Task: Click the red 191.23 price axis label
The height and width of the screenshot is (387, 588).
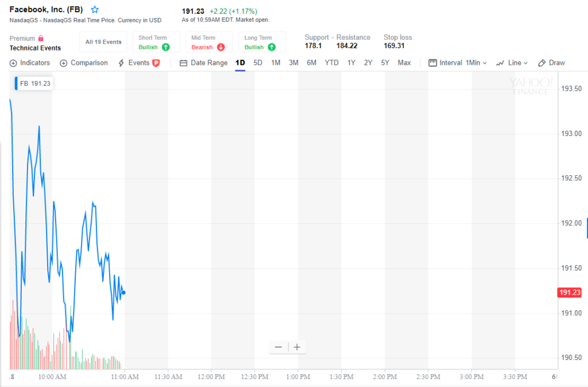Action: 570,292
